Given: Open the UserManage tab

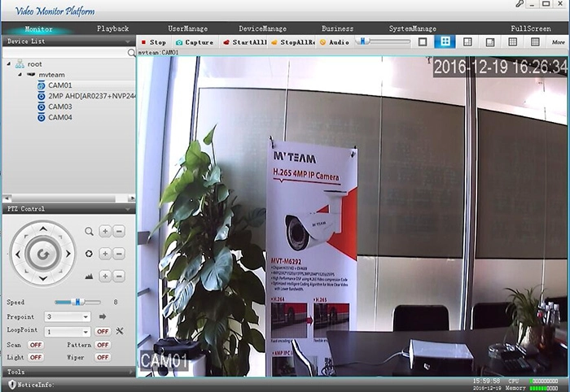Looking at the screenshot, I should click(187, 28).
